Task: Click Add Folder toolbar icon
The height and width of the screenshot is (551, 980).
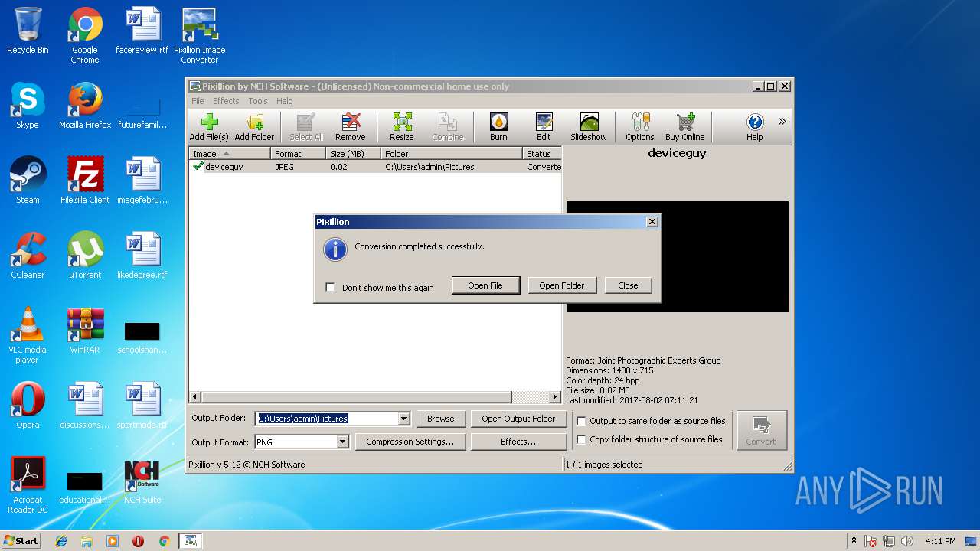Action: [x=254, y=127]
